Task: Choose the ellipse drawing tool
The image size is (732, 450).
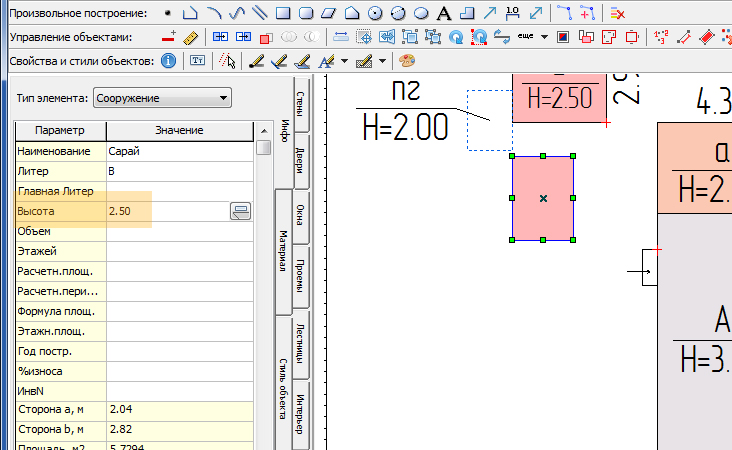Action: coord(421,13)
